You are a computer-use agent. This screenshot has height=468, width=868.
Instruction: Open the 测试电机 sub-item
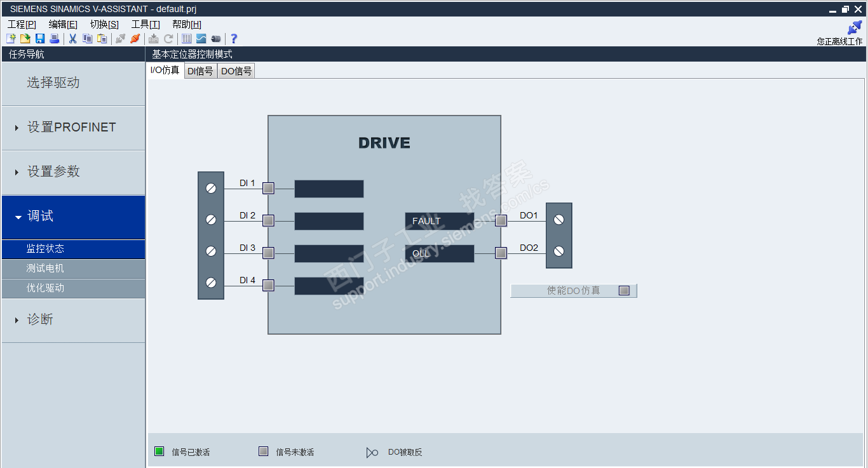click(x=73, y=269)
